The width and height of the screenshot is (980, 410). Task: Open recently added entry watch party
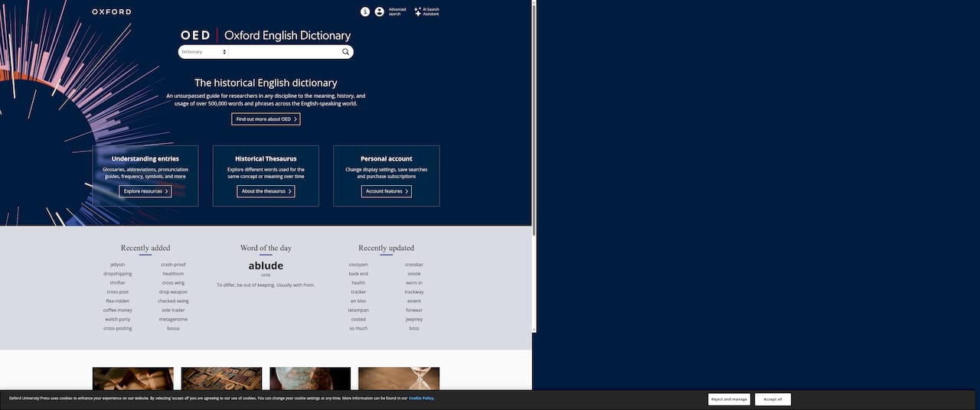[x=118, y=320]
